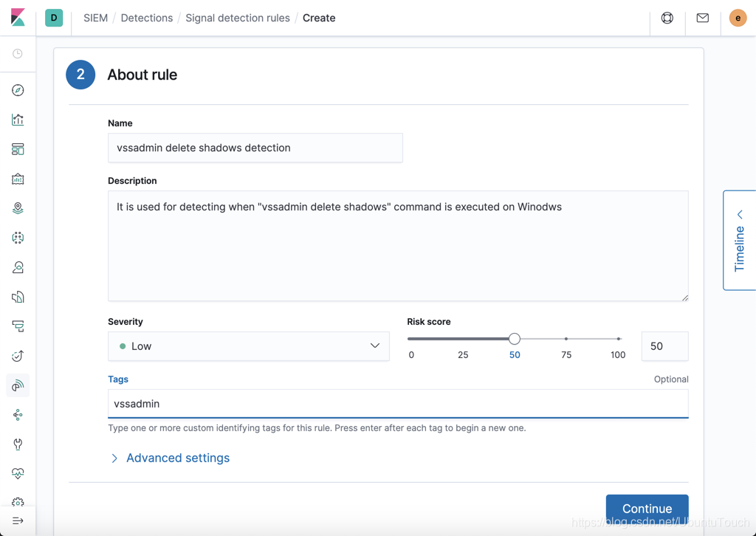Open the help menu lifebuoy icon

pyautogui.click(x=667, y=18)
